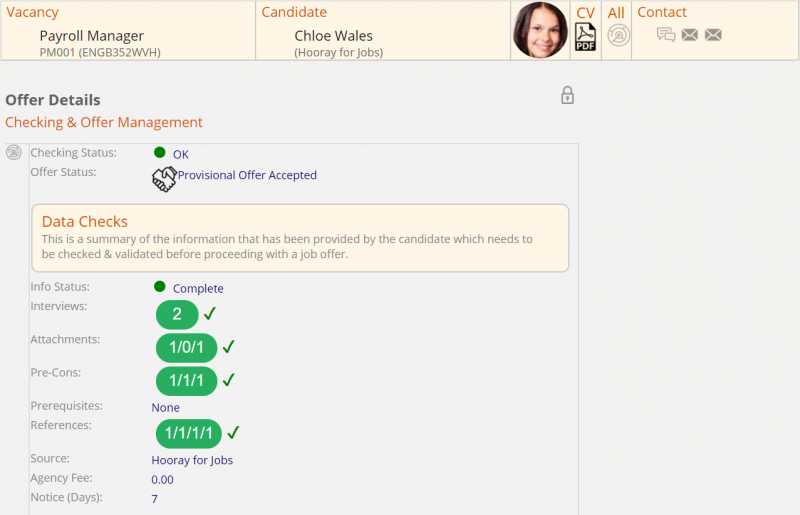Click the green Pre-Cons 1/1/1 badge

(x=186, y=381)
